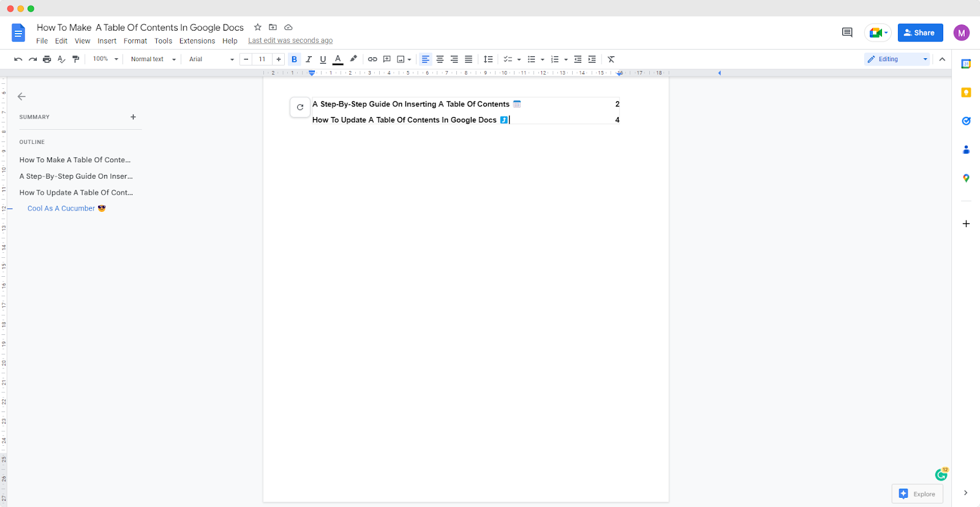Toggle italic formatting

pos(309,59)
